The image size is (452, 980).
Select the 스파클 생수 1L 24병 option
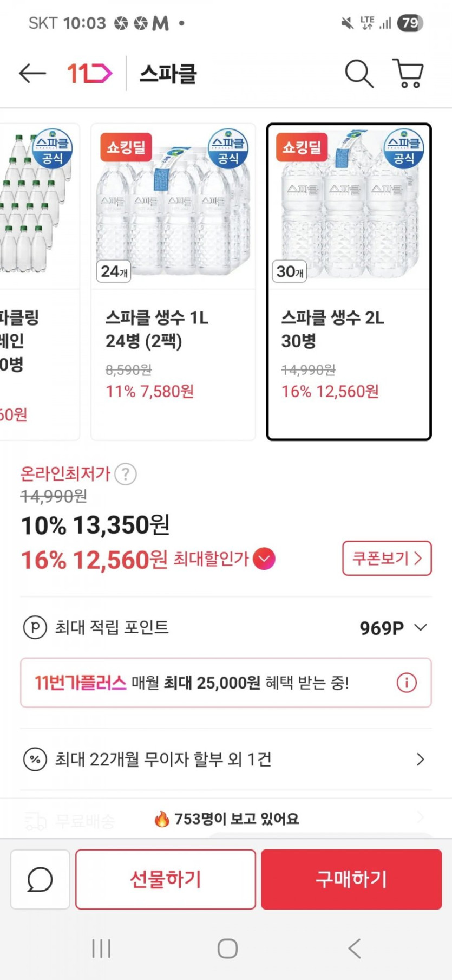pos(173,282)
